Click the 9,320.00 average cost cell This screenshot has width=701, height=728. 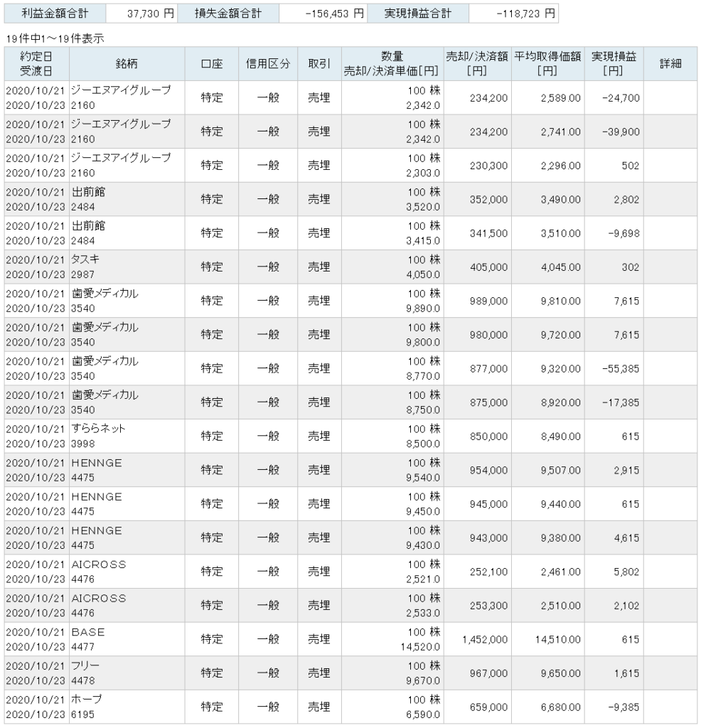tap(548, 369)
